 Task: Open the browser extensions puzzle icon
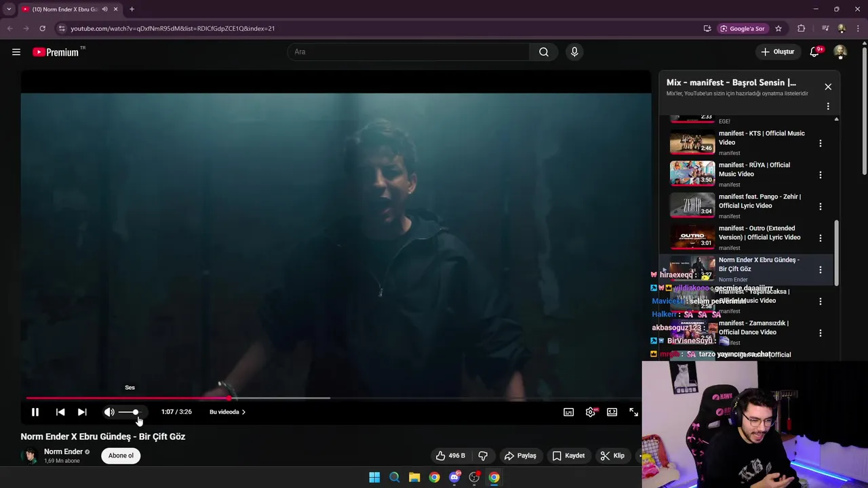pyautogui.click(x=802, y=28)
